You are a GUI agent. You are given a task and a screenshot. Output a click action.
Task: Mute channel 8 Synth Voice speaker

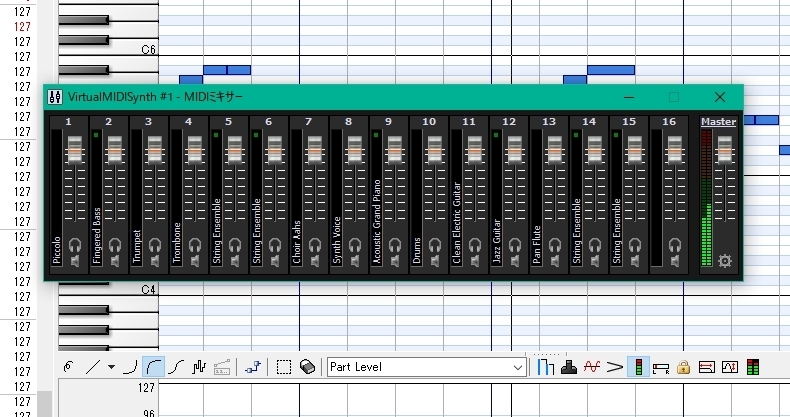click(355, 261)
